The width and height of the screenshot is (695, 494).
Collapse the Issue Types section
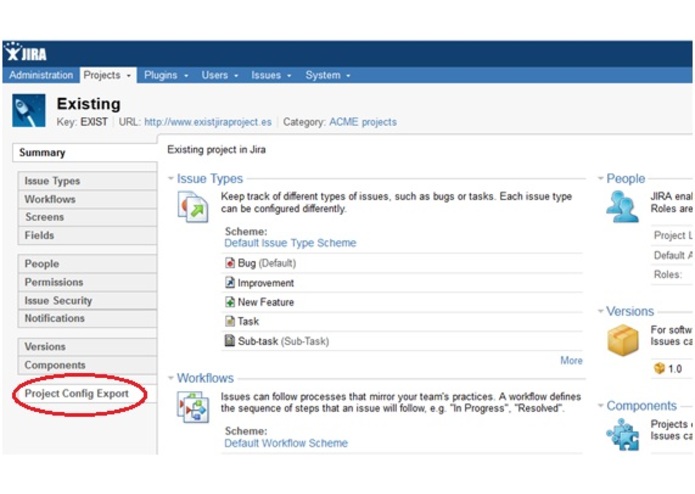coord(171,179)
